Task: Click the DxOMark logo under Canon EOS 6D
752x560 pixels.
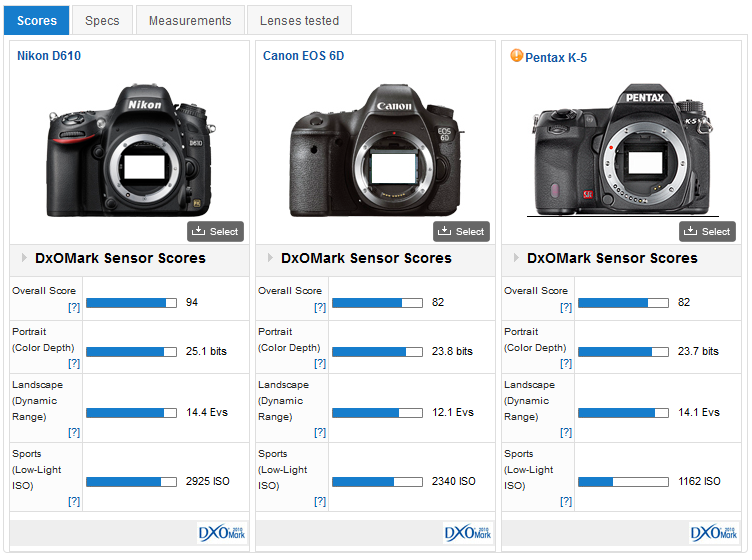Action: pyautogui.click(x=467, y=533)
